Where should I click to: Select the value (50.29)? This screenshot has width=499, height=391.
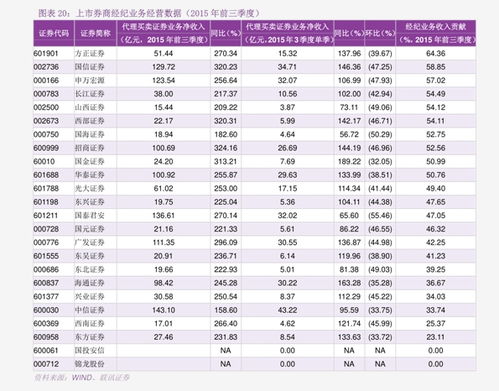(x=380, y=134)
